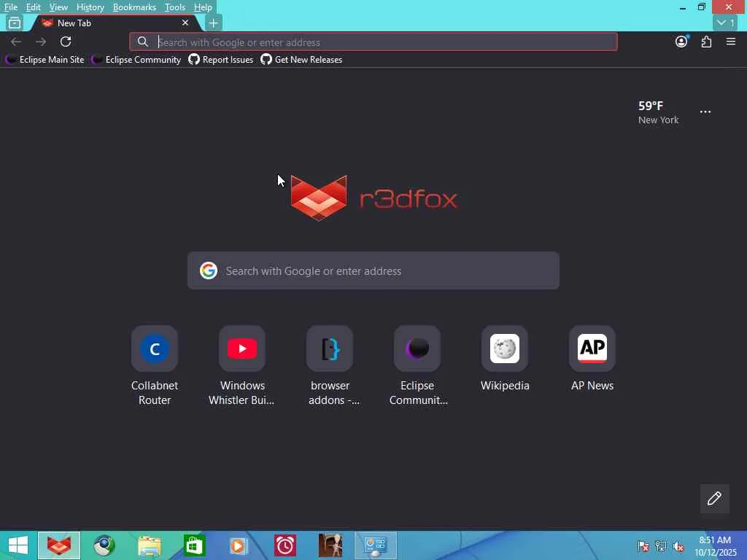Click the Action Center flag tray icon
Screen dimensions: 747x560
click(x=643, y=546)
